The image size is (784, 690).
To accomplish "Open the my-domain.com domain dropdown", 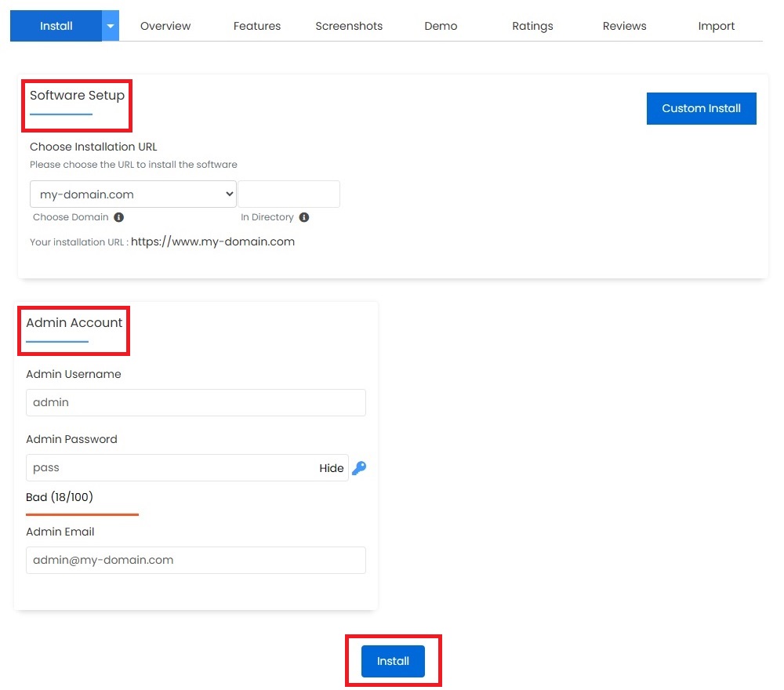I will point(132,194).
